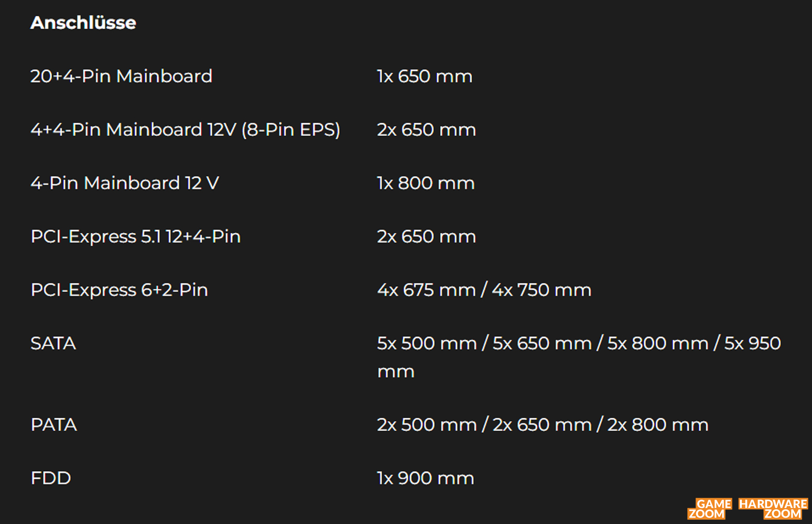Click the 1x 650 mm value
812x524 pixels.
(425, 77)
